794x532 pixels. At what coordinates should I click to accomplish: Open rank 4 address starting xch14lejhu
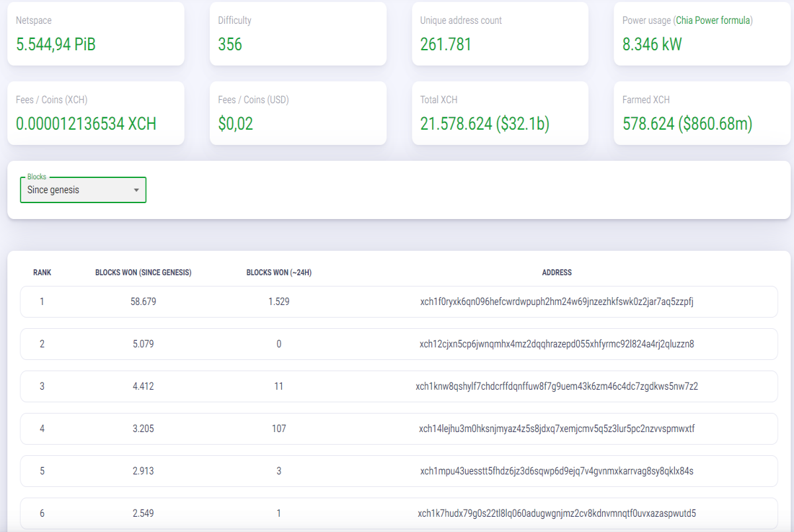[x=557, y=429]
